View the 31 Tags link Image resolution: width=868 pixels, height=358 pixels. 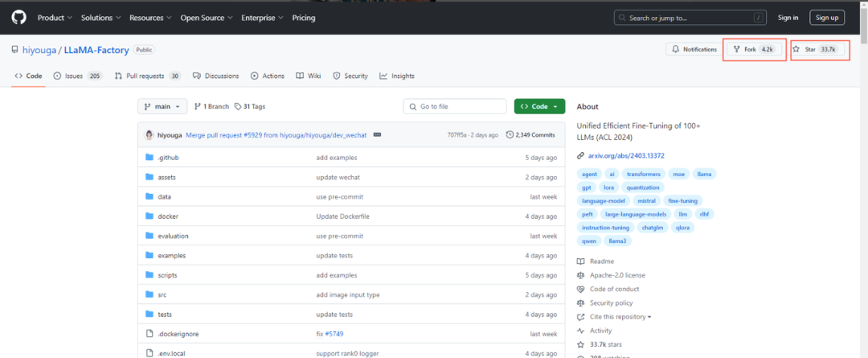point(250,106)
